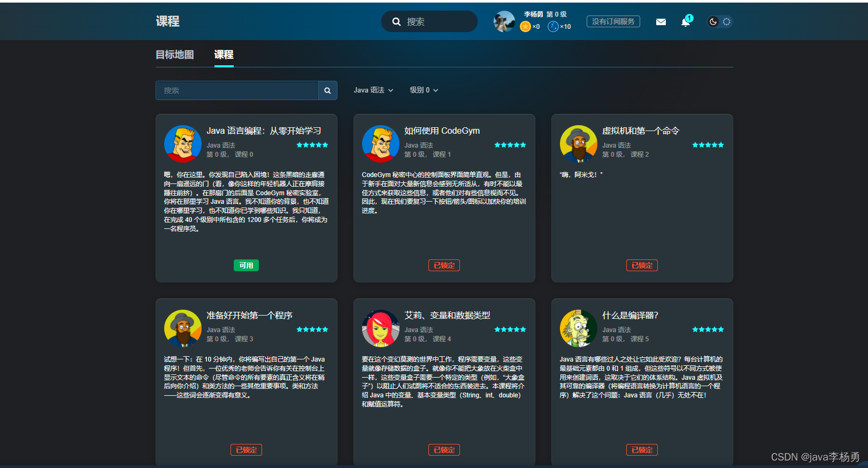Click 已锁定 on 虚拟机和第一个命令 card

click(642, 265)
